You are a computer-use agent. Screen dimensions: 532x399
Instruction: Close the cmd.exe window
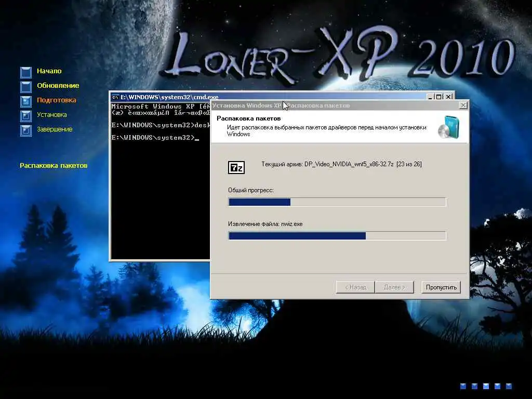(x=448, y=97)
